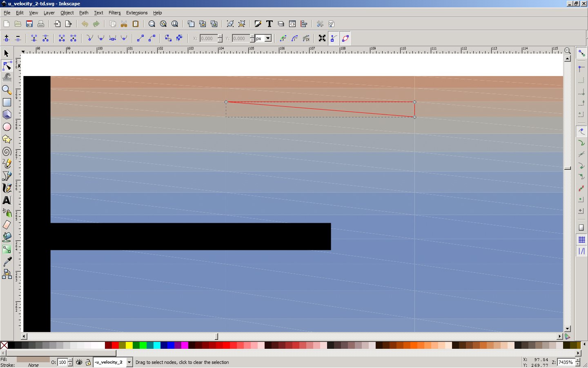Choose the Rectangle tool in toolbox
Viewport: 588px width, 368px height.
tap(7, 102)
